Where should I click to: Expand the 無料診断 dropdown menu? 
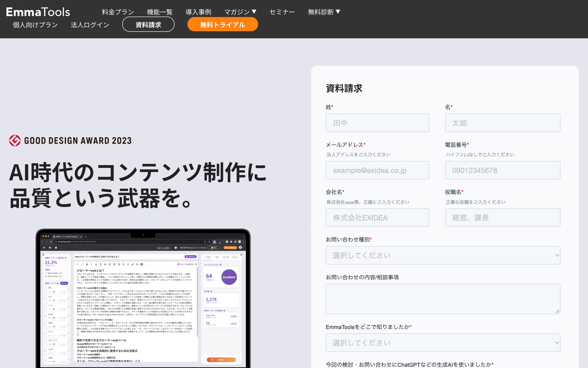(x=324, y=12)
